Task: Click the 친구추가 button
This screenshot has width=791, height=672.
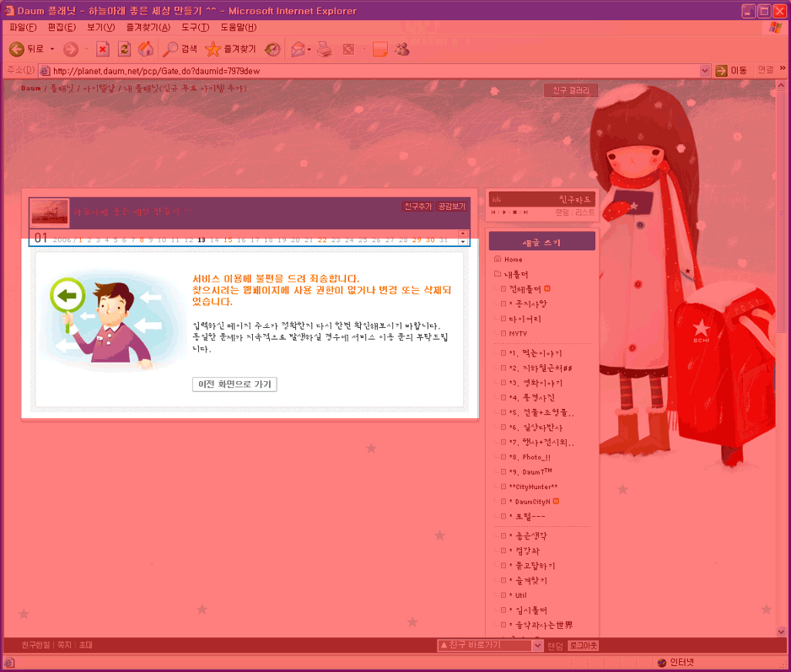Action: click(417, 207)
